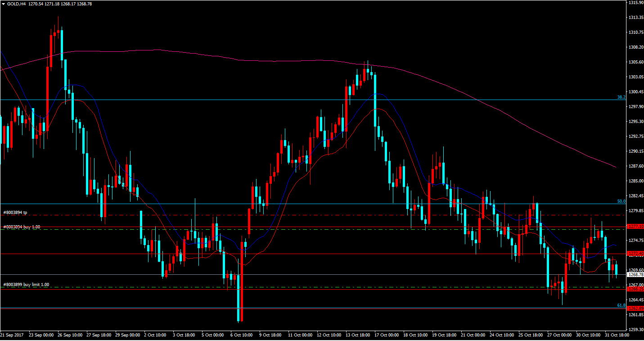Click the 38.2 Fibonacci level label

coord(621,97)
